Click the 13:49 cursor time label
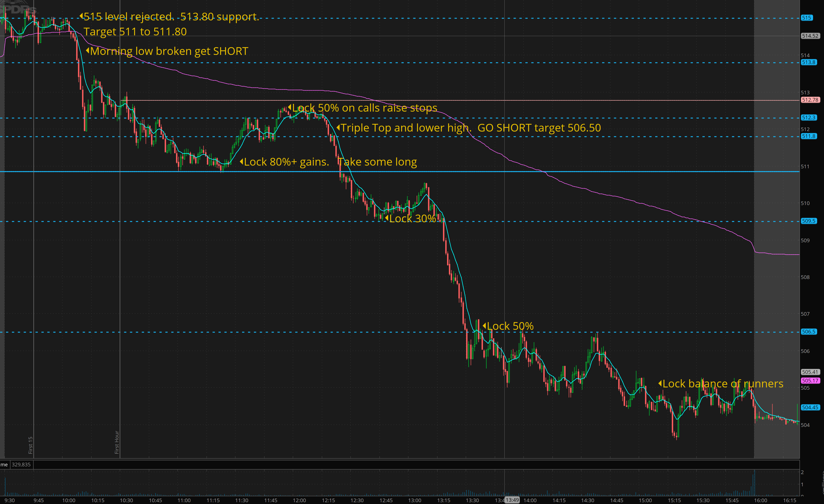Viewport: 824px width, 504px height. click(x=512, y=500)
